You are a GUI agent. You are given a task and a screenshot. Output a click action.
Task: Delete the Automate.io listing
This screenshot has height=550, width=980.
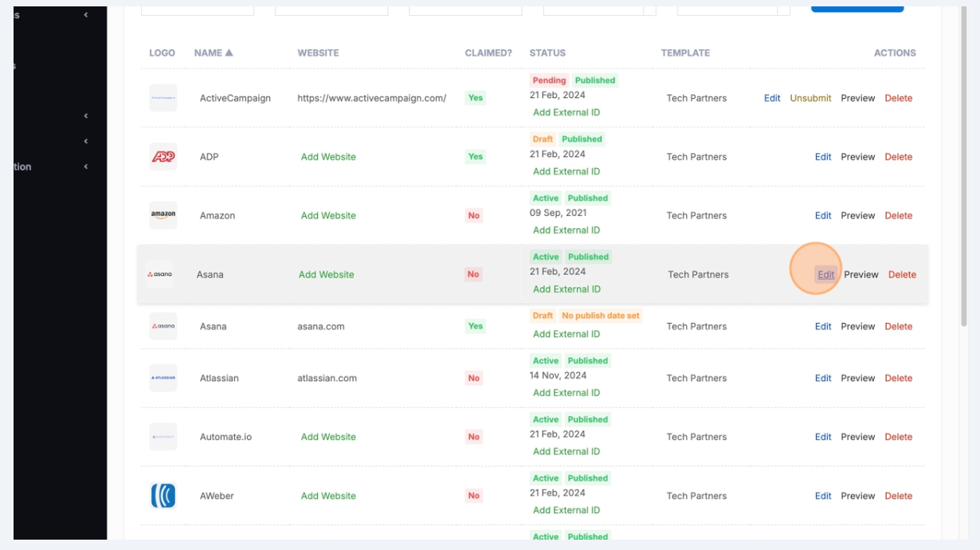(899, 437)
